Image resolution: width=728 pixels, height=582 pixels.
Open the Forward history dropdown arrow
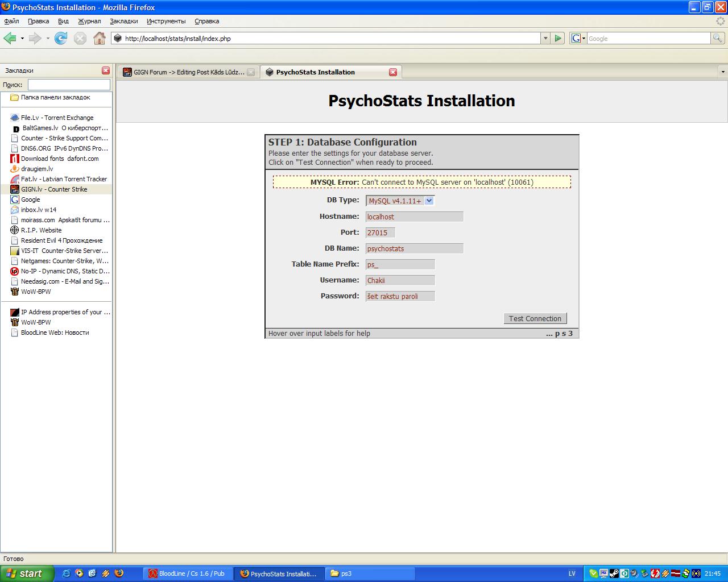click(x=48, y=39)
